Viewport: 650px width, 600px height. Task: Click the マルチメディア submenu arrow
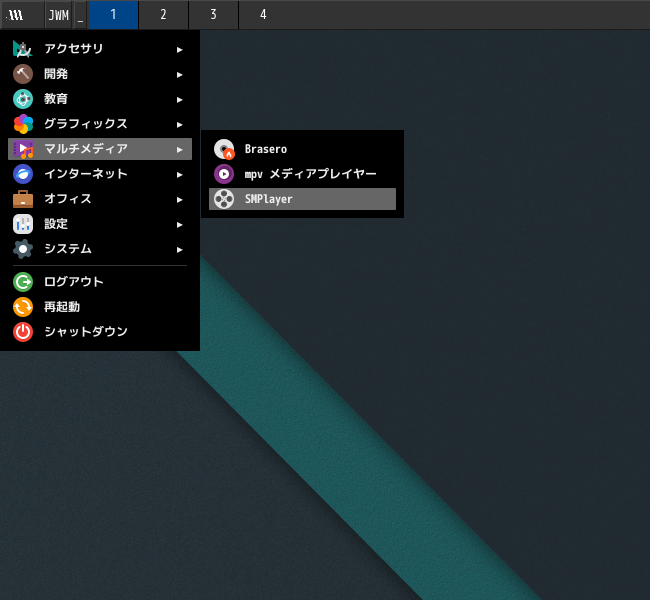tap(179, 150)
